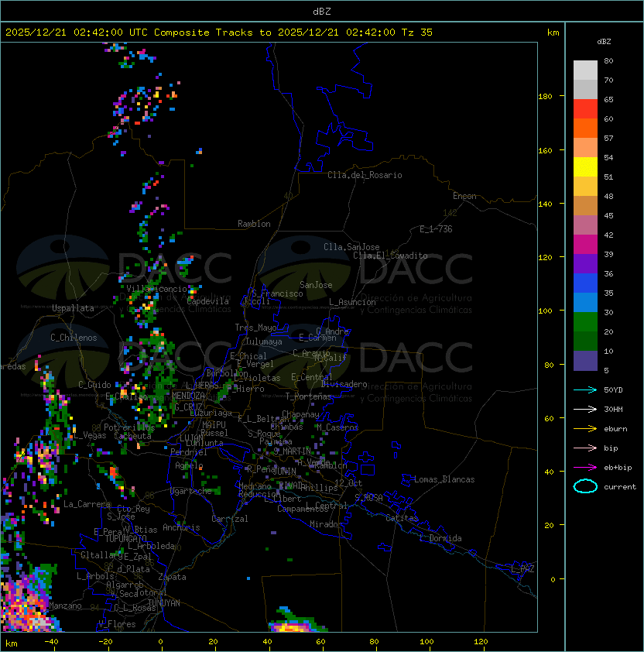Click the Anchoris map label
Screen dimensions: 644x652
pos(181,527)
